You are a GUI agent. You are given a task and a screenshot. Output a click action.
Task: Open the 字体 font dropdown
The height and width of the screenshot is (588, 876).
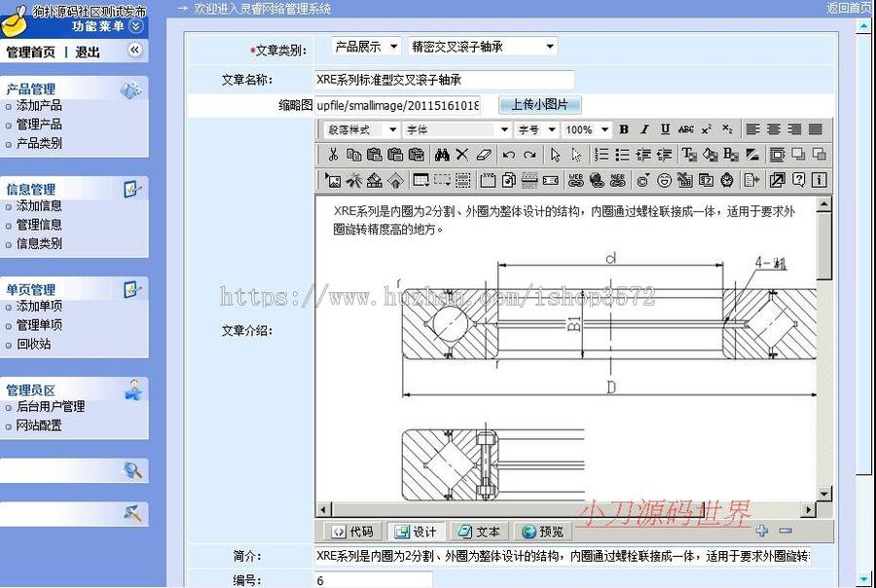tap(457, 129)
